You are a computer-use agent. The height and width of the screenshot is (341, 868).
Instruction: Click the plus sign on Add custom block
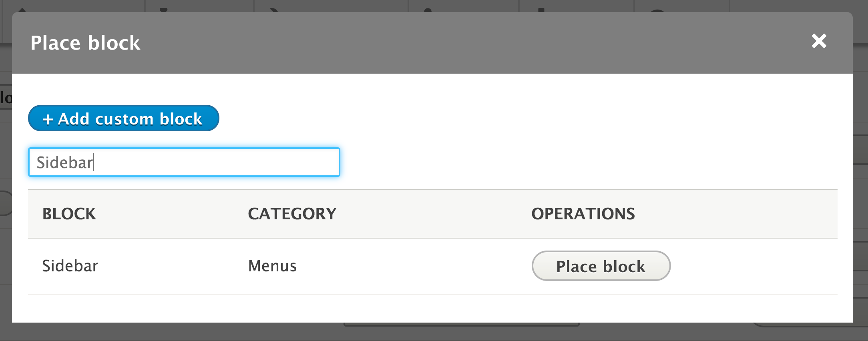[x=48, y=119]
